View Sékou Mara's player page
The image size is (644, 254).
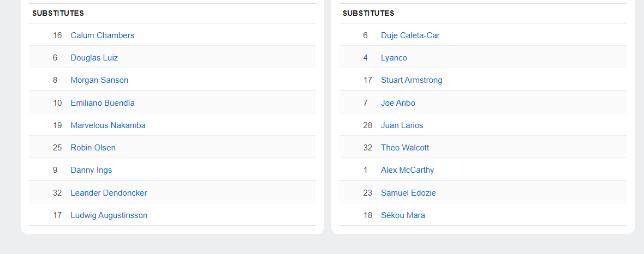tap(403, 215)
